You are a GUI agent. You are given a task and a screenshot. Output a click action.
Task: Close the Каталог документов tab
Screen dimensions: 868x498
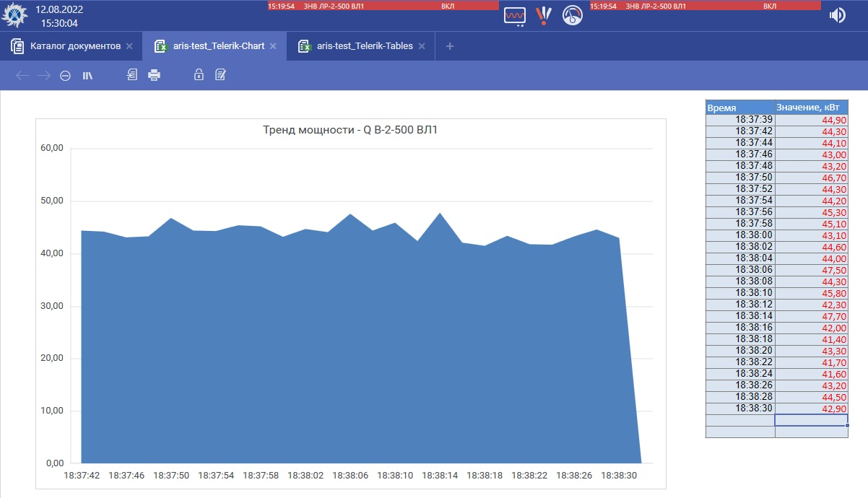point(129,46)
